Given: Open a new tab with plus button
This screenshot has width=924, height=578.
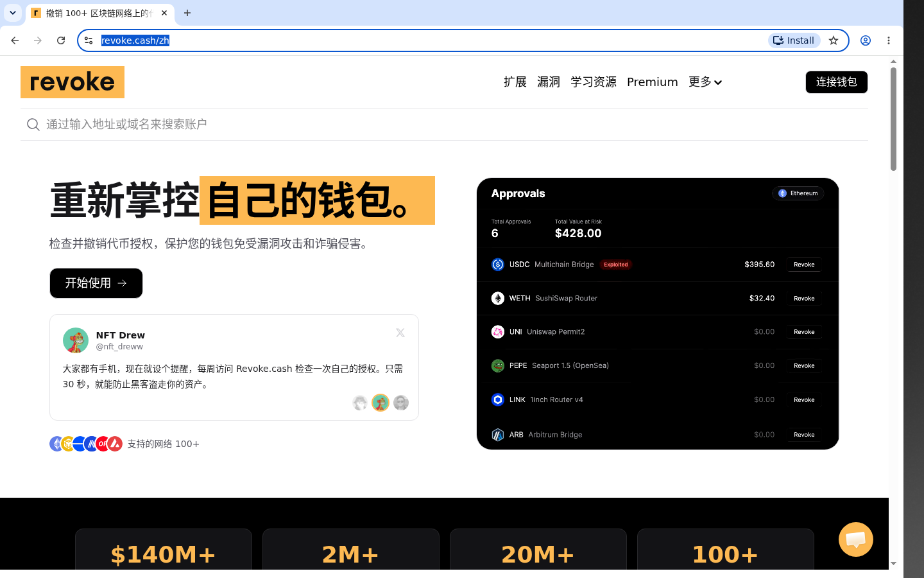Looking at the screenshot, I should [x=187, y=13].
